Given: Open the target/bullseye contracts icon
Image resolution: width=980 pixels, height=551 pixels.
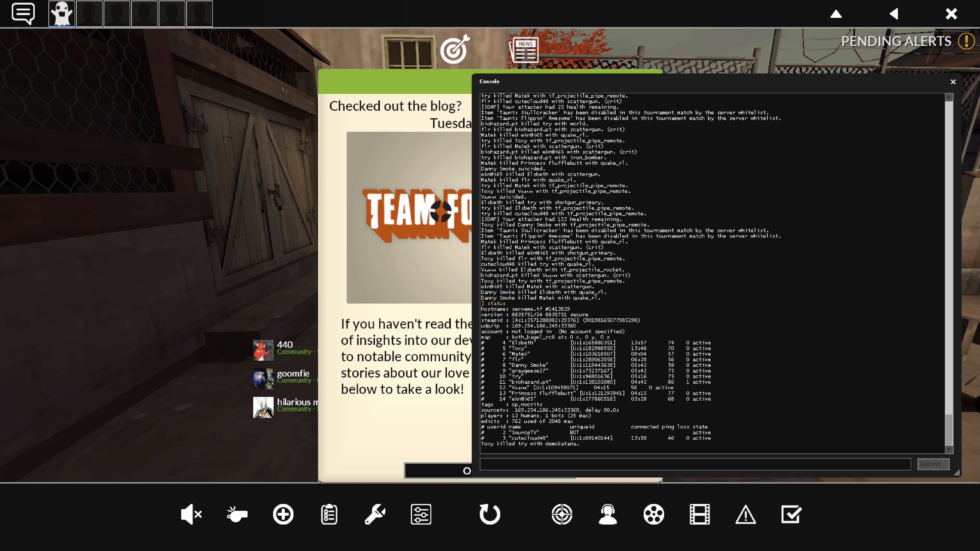Looking at the screenshot, I should pyautogui.click(x=455, y=49).
